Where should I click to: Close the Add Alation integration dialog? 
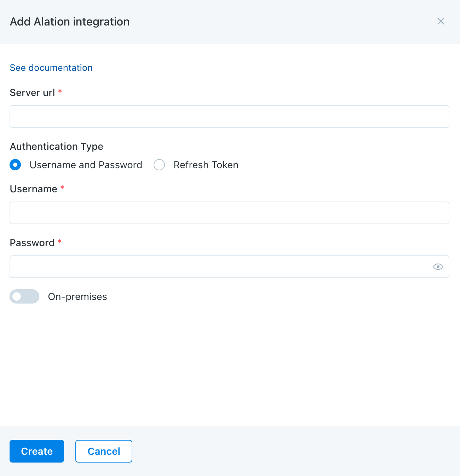tap(441, 22)
